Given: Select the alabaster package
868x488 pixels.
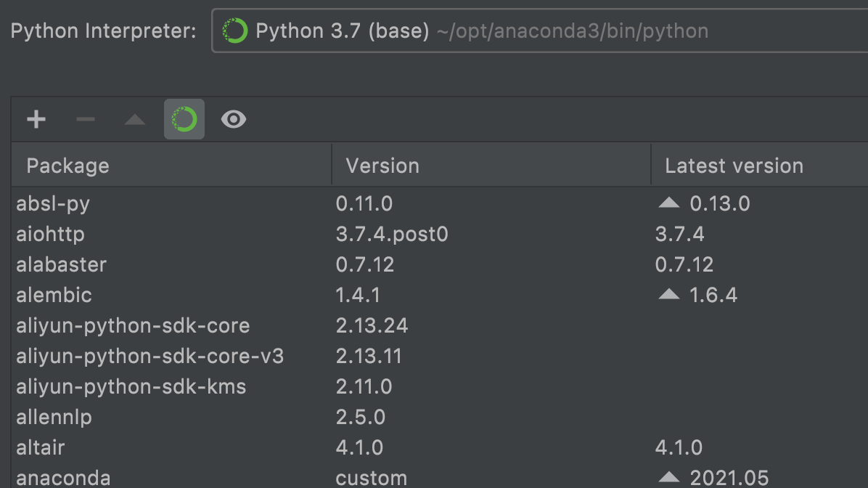Looking at the screenshot, I should 62,264.
